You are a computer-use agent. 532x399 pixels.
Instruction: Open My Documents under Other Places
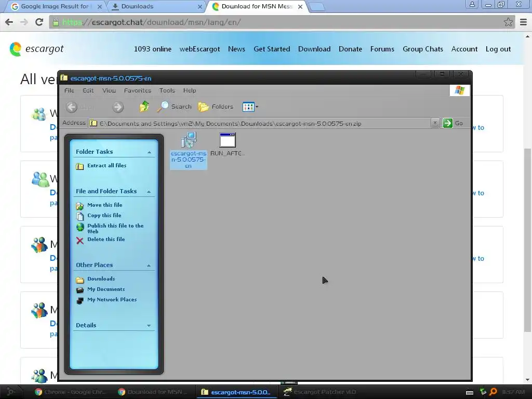tap(106, 289)
